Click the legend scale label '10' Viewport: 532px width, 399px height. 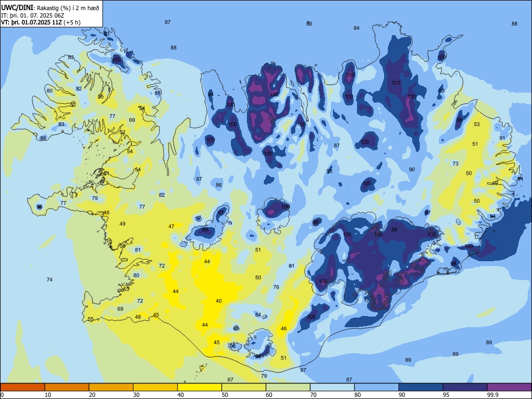48,395
